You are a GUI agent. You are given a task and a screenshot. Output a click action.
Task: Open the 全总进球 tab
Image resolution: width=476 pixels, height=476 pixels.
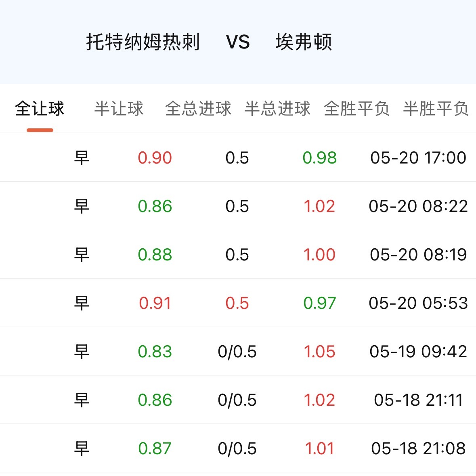coord(198,108)
